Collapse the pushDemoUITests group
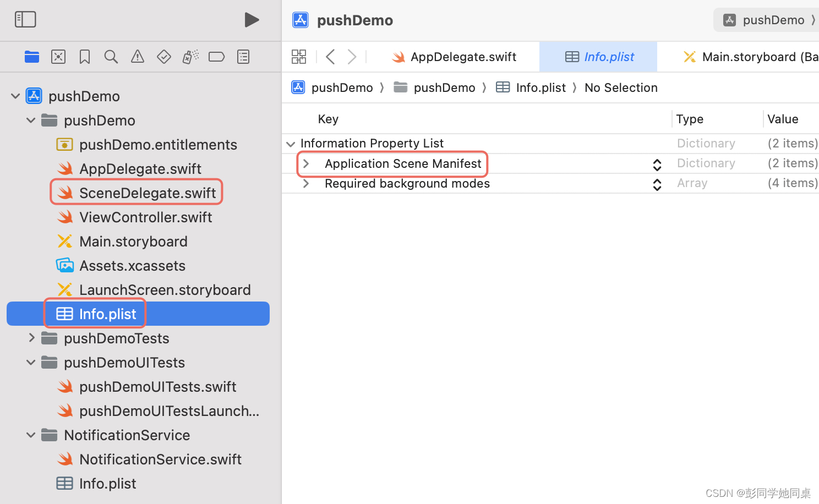The height and width of the screenshot is (504, 819). click(x=31, y=362)
